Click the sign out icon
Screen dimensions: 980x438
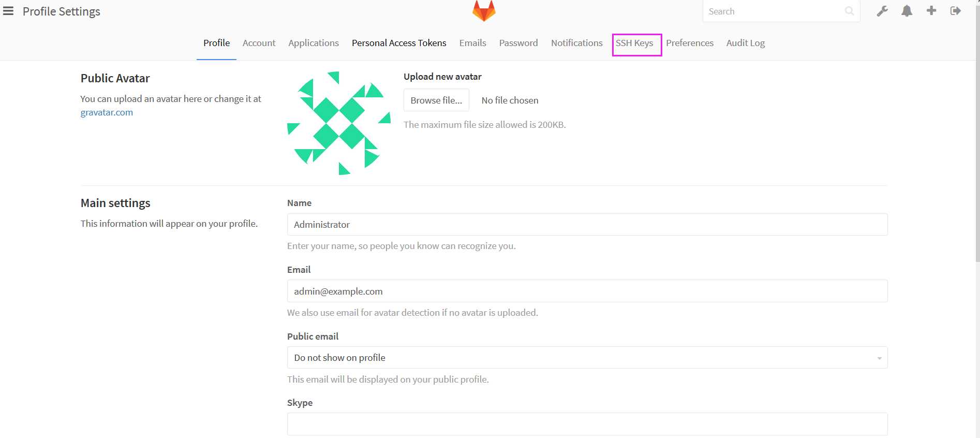pyautogui.click(x=956, y=11)
